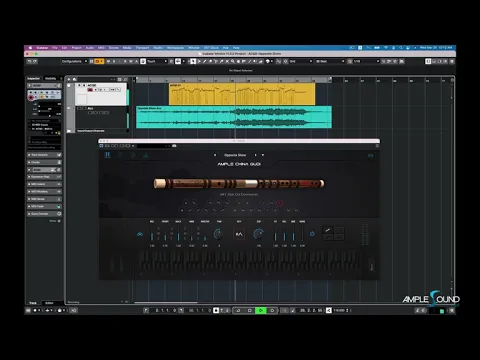Open the 1/16 quantize preset dropdown
This screenshot has height=360, width=480.
pos(366,61)
